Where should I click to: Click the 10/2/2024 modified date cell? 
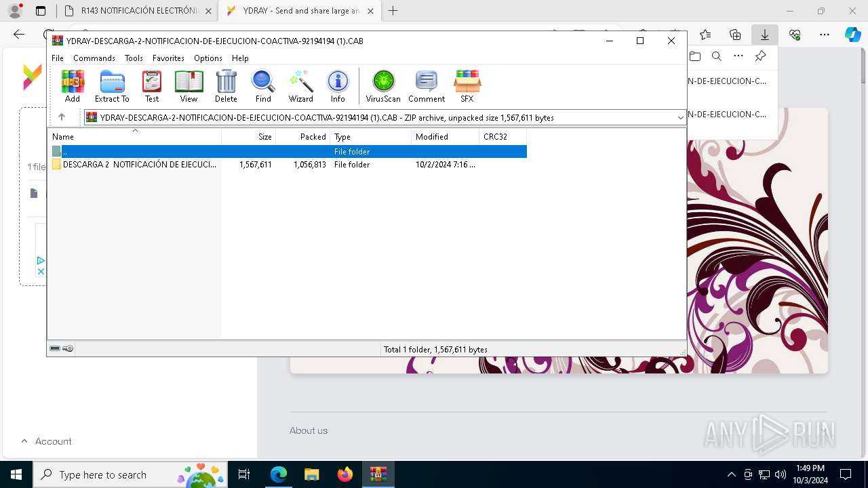coord(446,165)
